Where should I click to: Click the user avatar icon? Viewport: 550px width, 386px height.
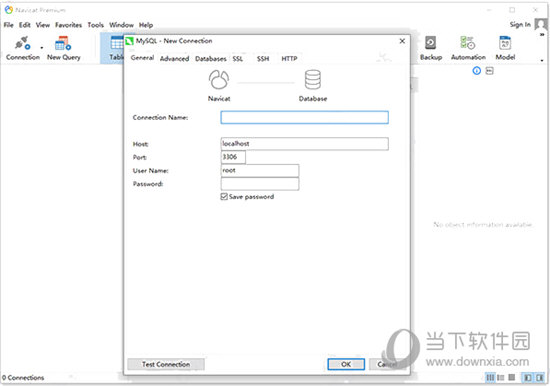pyautogui.click(x=541, y=24)
